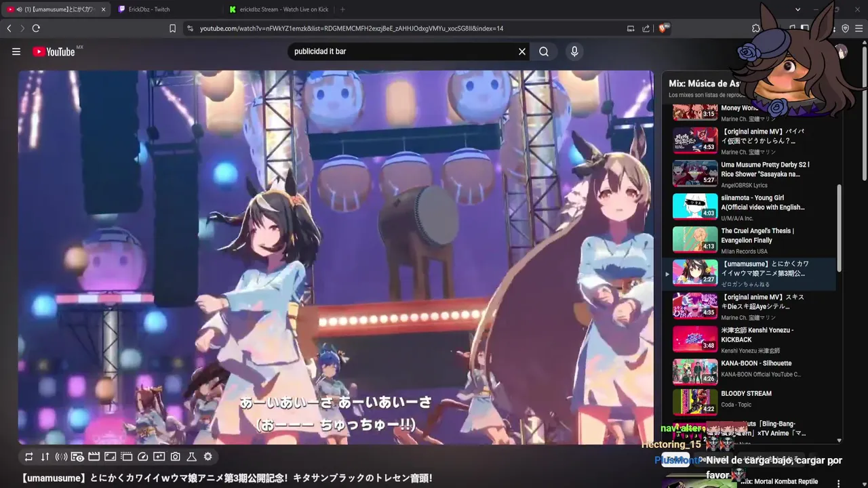Open the Brave VPN shield icon
Screen dimensions: 868x488
pos(845,28)
